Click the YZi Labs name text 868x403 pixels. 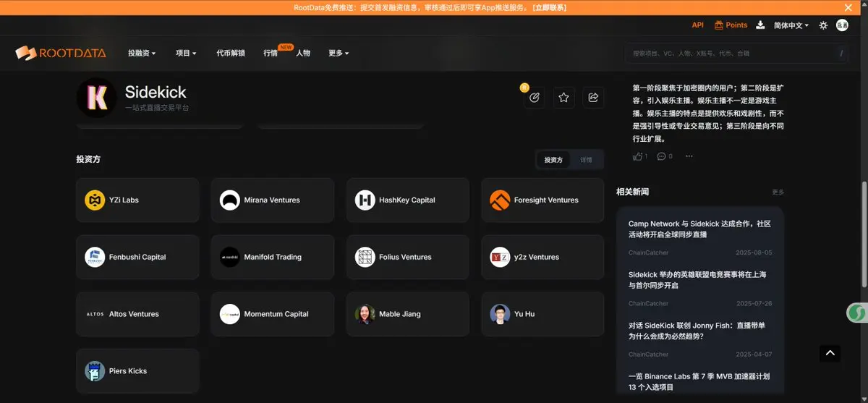click(124, 200)
